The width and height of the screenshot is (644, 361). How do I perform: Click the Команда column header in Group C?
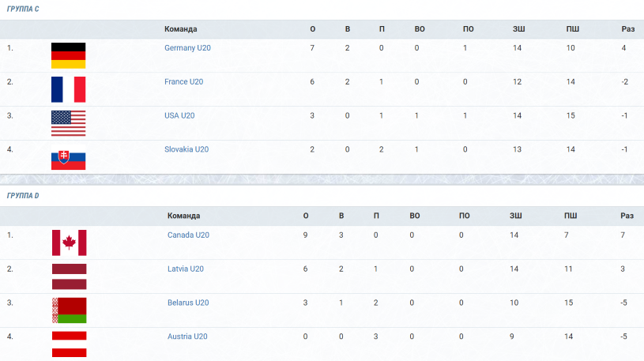181,29
